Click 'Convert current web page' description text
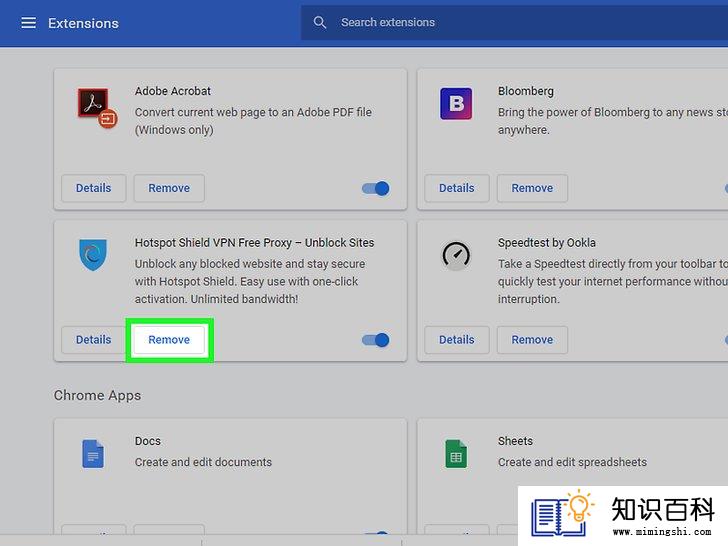 253,121
